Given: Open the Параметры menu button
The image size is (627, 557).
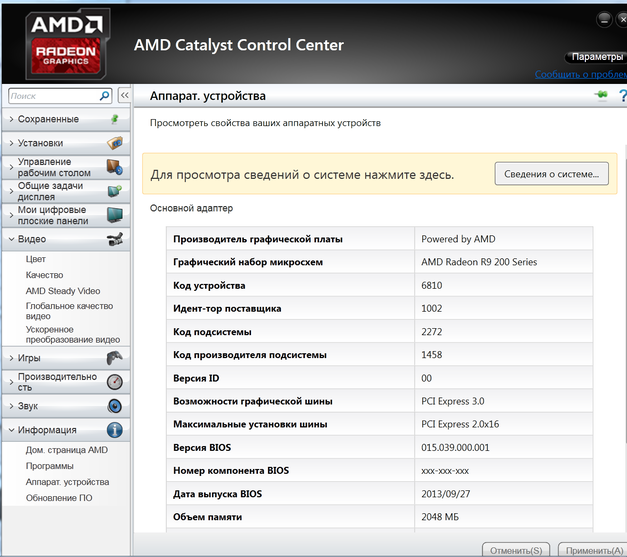Looking at the screenshot, I should (x=594, y=57).
